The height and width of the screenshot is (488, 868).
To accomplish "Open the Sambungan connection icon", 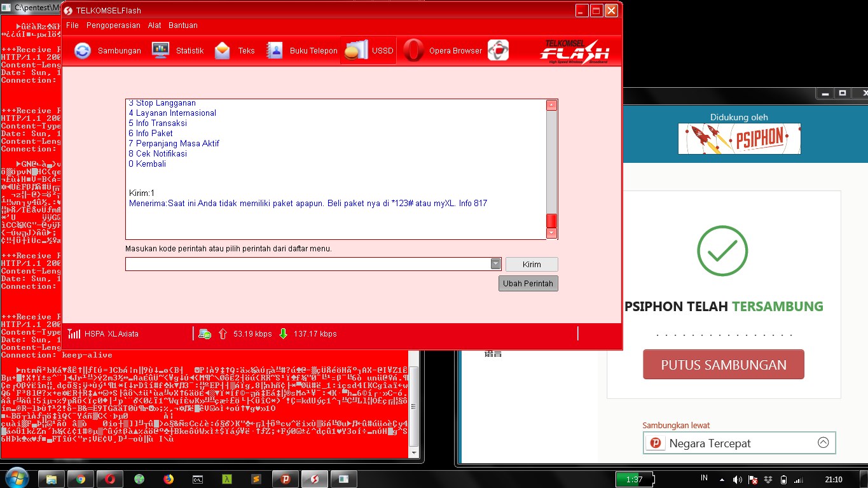I will point(82,50).
